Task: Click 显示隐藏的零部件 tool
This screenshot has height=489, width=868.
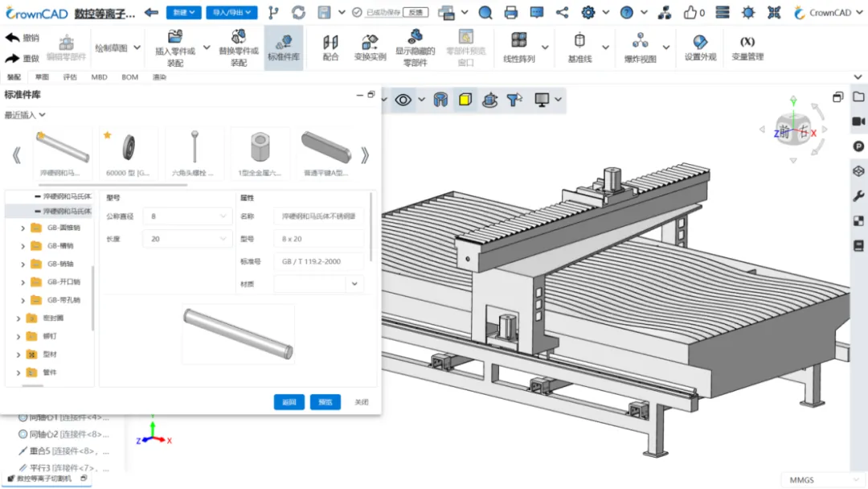Action: coord(415,48)
